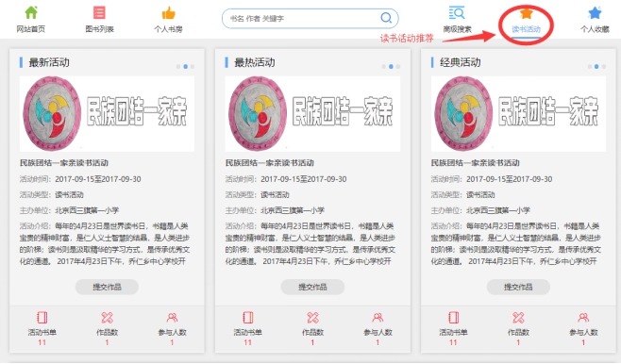Click 活动书单 book icon in 经典活动 card
The height and width of the screenshot is (364, 621).
tap(453, 317)
